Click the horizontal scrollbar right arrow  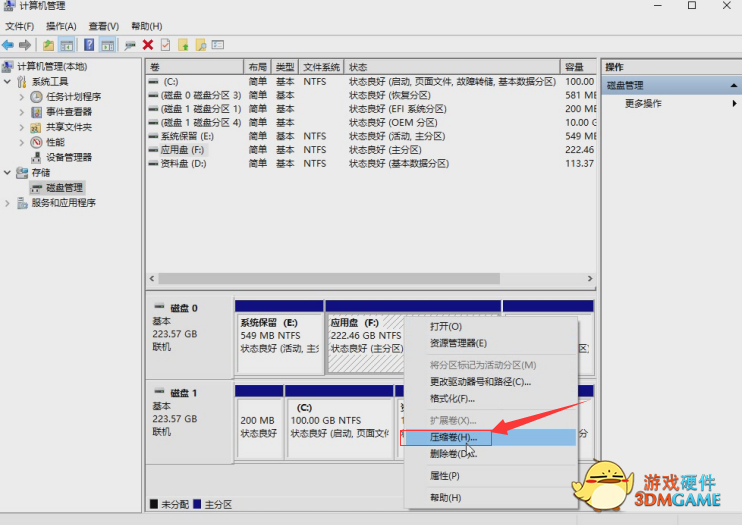pyautogui.click(x=590, y=278)
